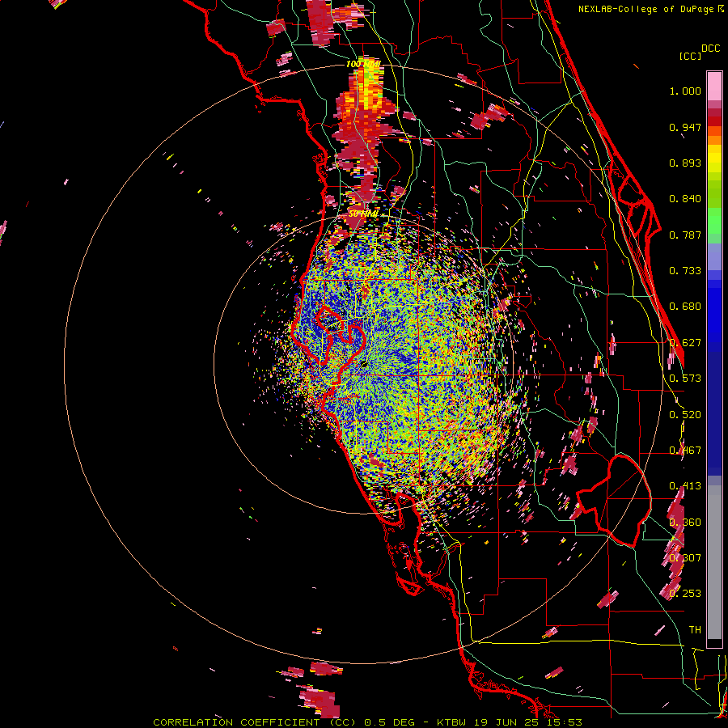Select the 0.680 color scale value
This screenshot has width=728, height=728.
pyautogui.click(x=685, y=307)
